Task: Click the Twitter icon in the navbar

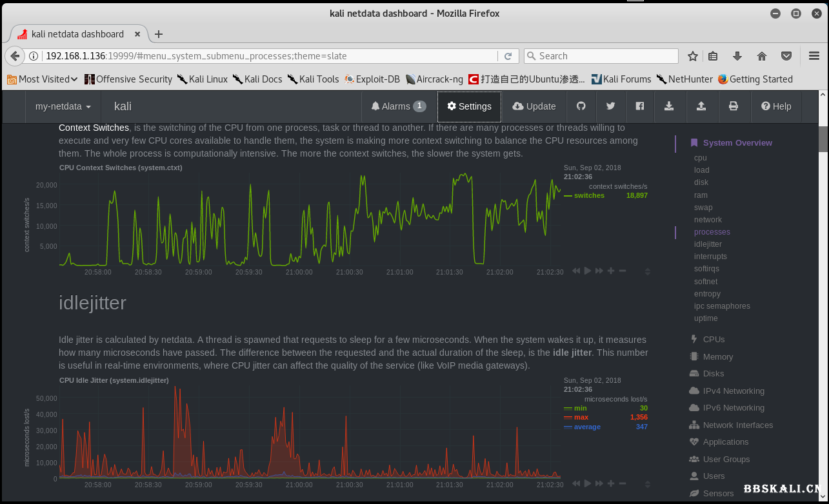Action: click(610, 106)
